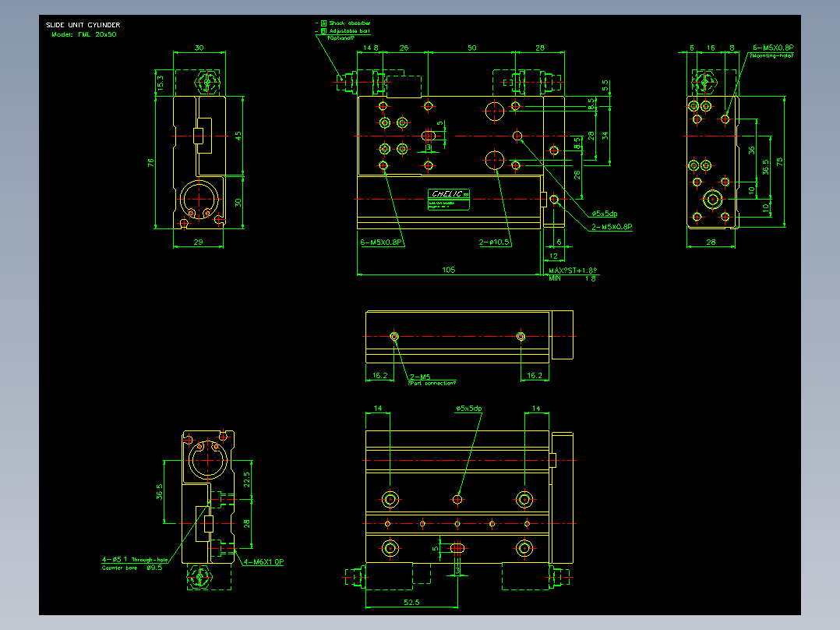Select the "SLIDE UNIT CYLINDER" title text
The height and width of the screenshot is (630, 840).
click(x=83, y=25)
